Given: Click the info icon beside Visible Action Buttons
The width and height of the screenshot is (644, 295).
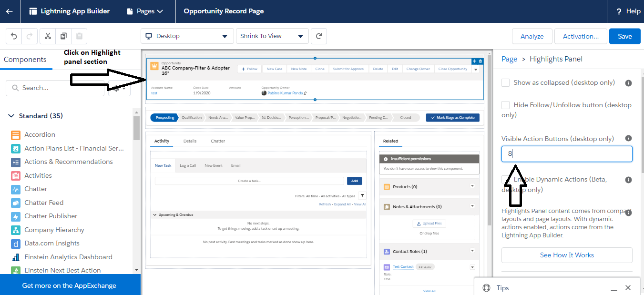Looking at the screenshot, I should 628,137.
